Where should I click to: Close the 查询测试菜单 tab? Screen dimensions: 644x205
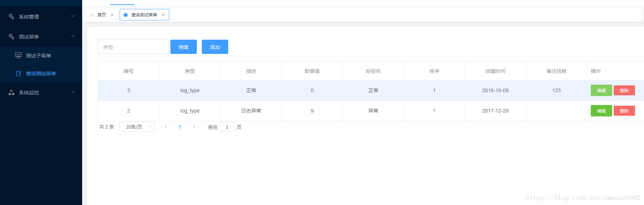tap(163, 15)
